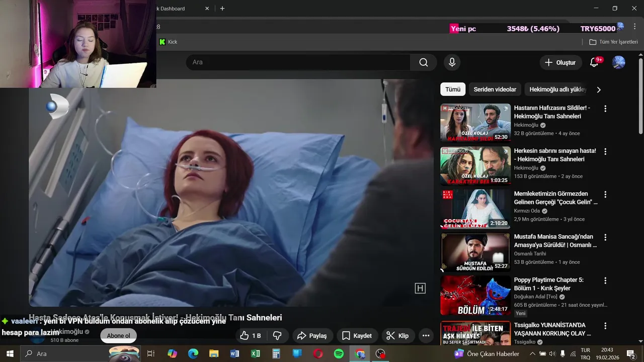Open Windows notification center icon
Viewport: 644px width, 362px height.
coord(631,353)
